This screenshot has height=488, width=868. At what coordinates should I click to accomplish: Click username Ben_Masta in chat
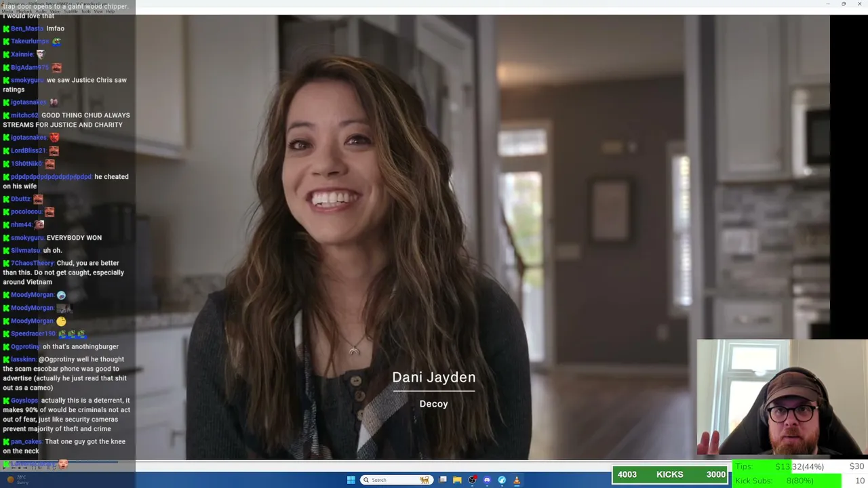coord(27,28)
